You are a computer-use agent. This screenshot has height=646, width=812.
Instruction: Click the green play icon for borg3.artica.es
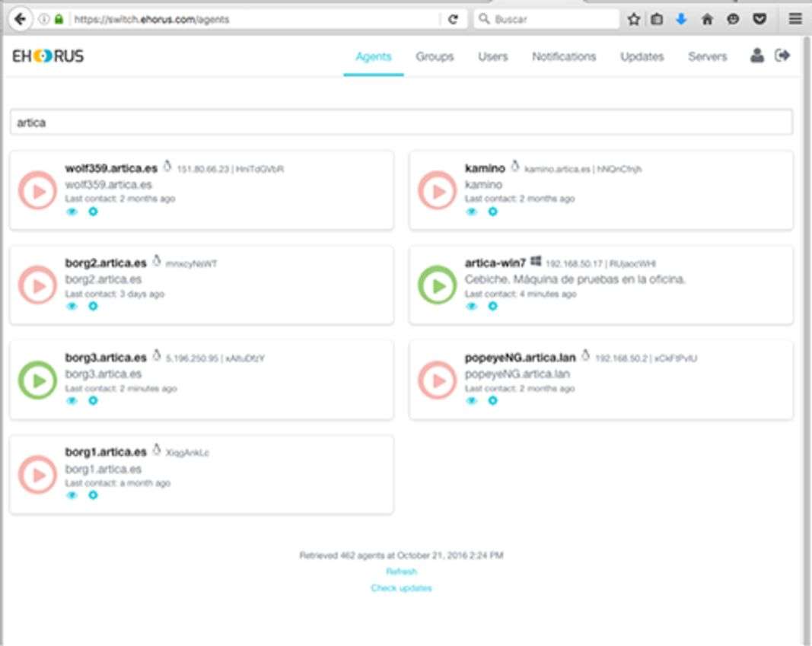coord(37,380)
